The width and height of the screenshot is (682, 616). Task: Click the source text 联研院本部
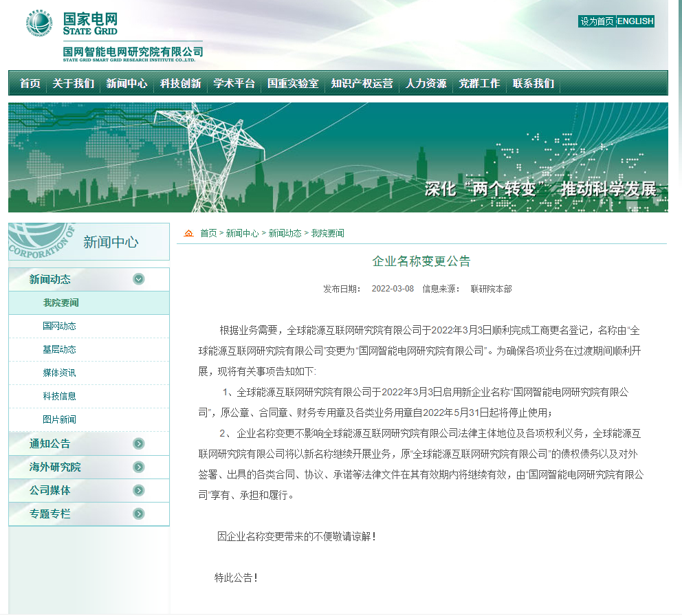tap(491, 289)
